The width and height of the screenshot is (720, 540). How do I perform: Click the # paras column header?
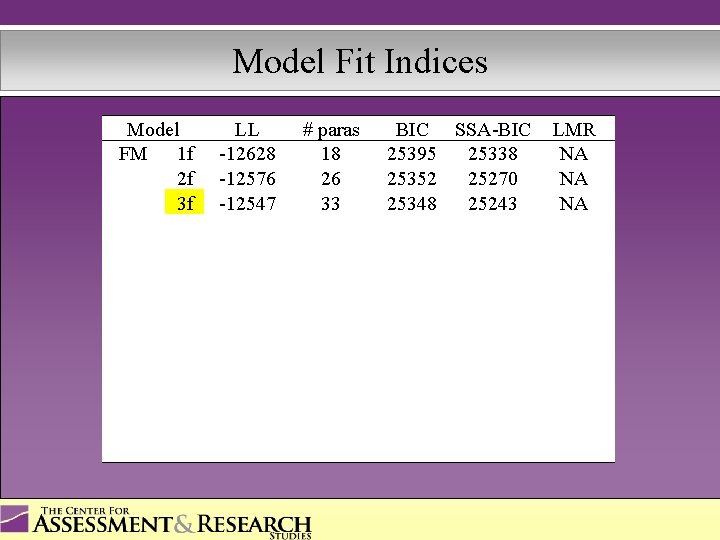[331, 130]
